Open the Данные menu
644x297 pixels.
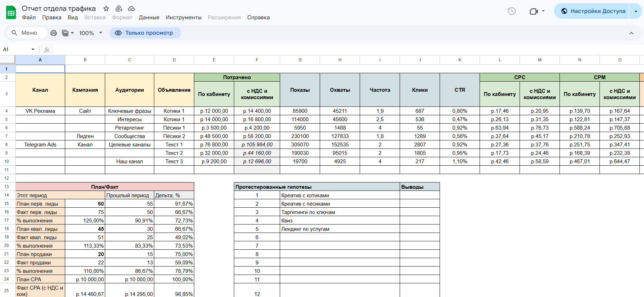(x=149, y=18)
